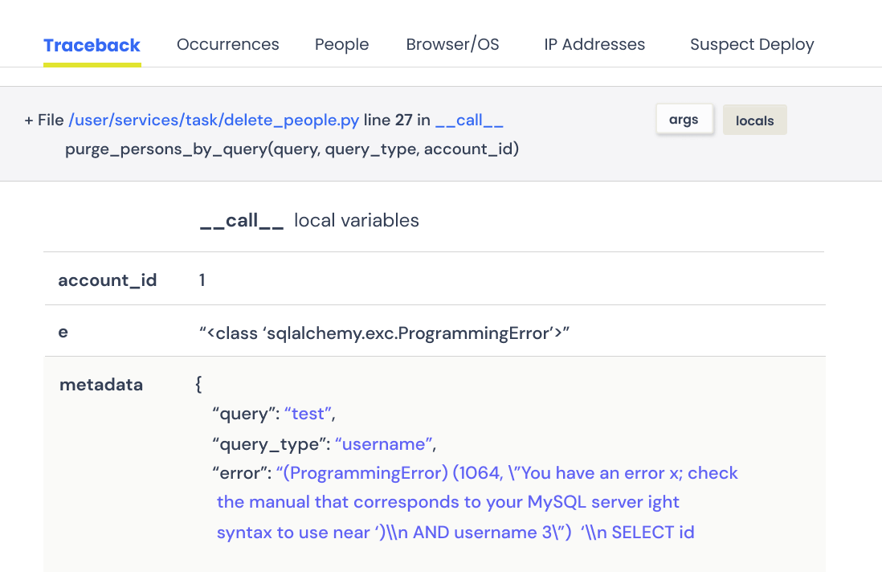Image resolution: width=882 pixels, height=588 pixels.
Task: Follow the __call__ method link
Action: coord(469,120)
